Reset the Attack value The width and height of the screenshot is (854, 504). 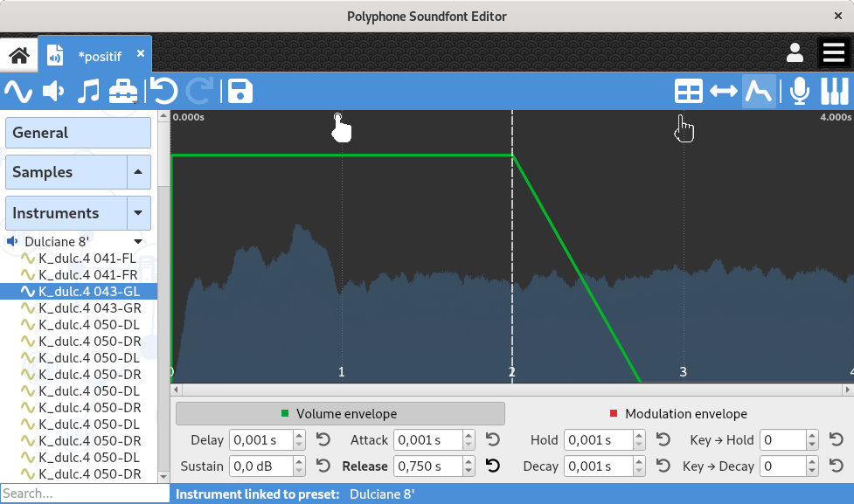(492, 439)
